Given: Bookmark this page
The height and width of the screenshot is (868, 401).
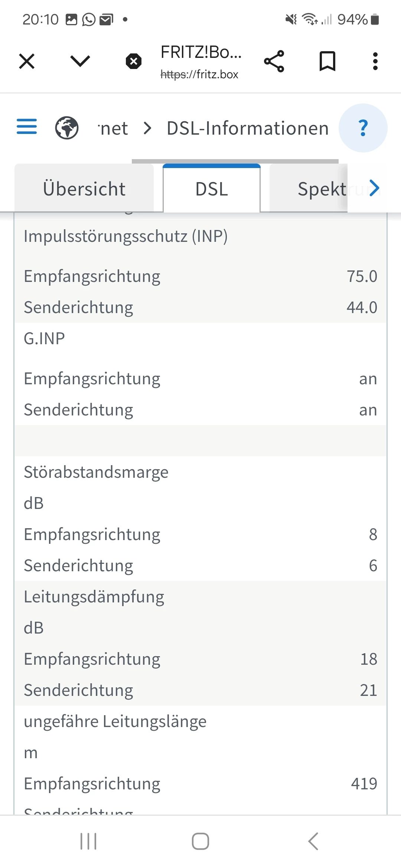Looking at the screenshot, I should (x=327, y=61).
